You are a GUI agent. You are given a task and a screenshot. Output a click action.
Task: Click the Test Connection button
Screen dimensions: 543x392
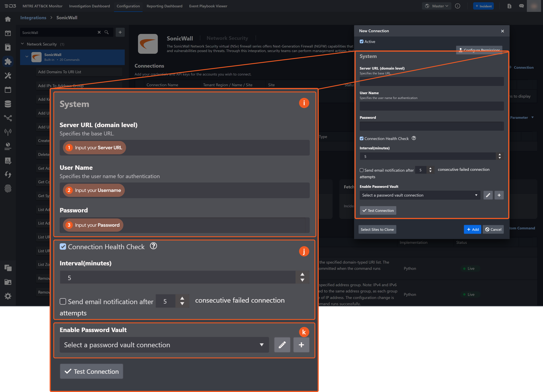pos(378,210)
